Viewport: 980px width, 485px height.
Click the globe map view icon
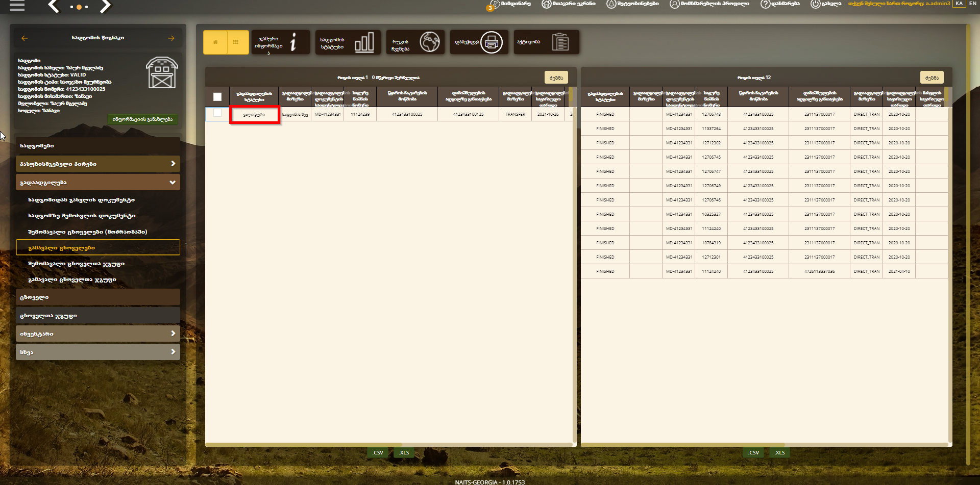tap(430, 42)
